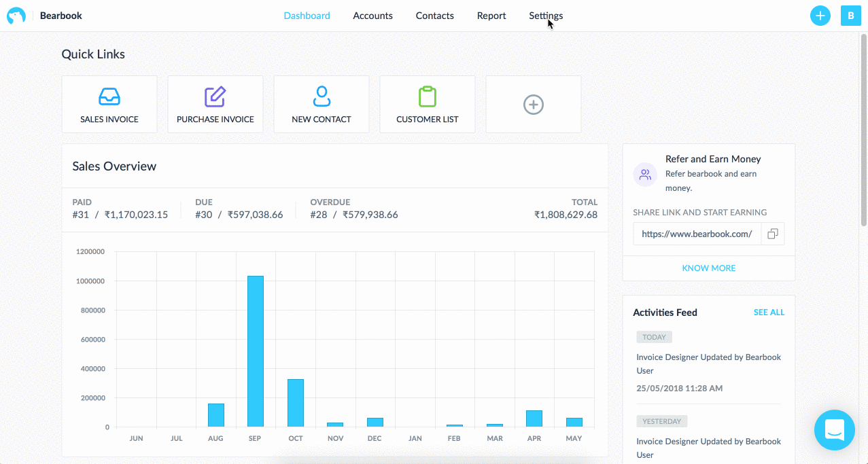Click the total amount ₹1,808,629.68
The width and height of the screenshot is (868, 464).
tap(566, 215)
